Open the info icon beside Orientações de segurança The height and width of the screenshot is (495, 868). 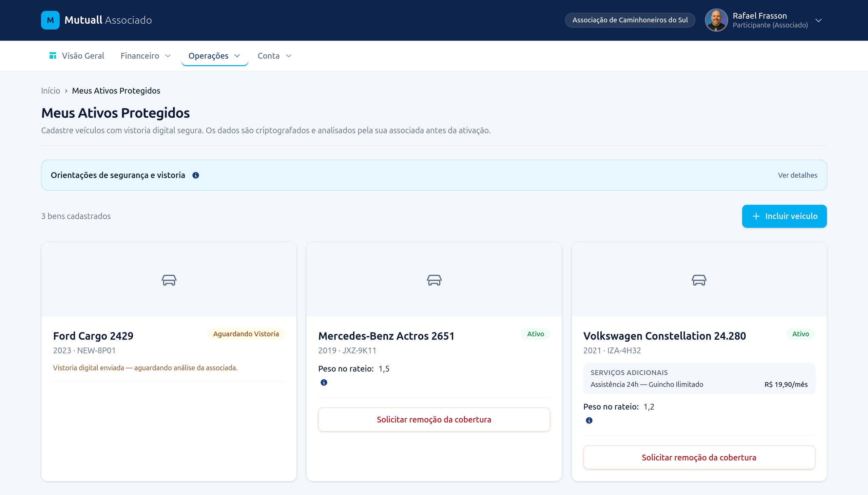click(196, 175)
